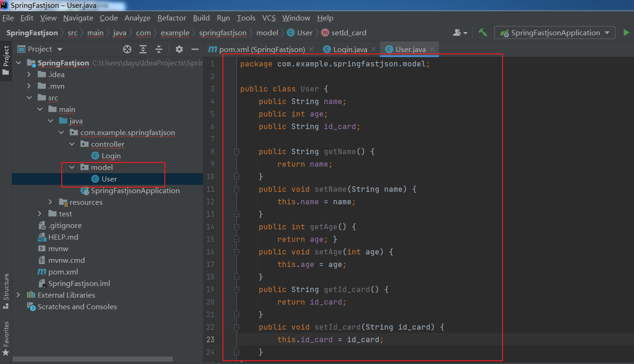Viewport: 634px width, 364px height.
Task: Expand the .mvn folder
Action: 29,86
